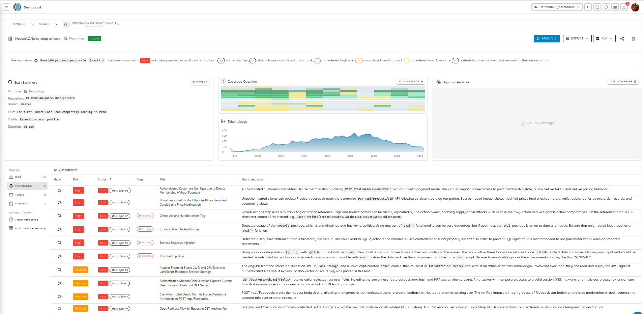Open the Status column options menu

(110, 179)
